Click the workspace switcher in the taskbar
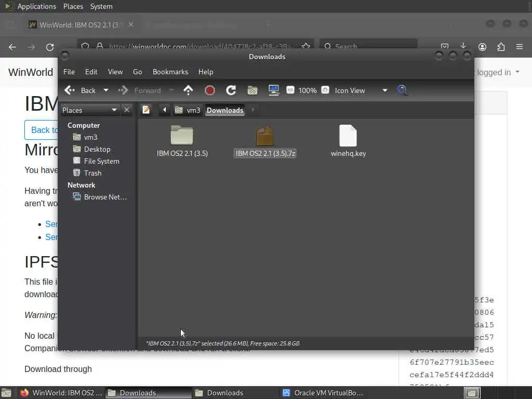This screenshot has height=399, width=532. tap(472, 393)
